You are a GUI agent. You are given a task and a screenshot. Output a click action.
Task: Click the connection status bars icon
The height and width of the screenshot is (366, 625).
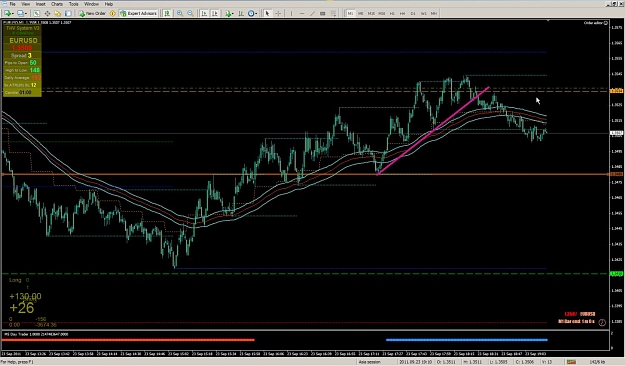pos(571,362)
